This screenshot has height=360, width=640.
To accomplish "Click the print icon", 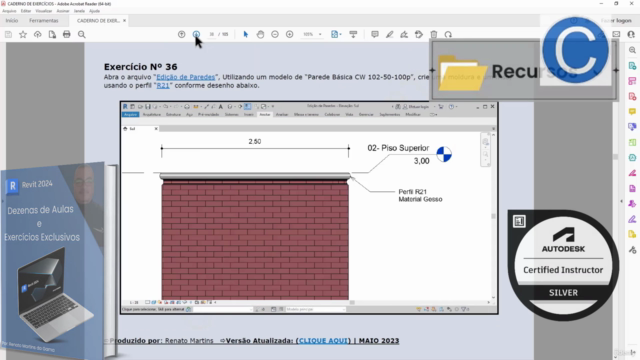I will tap(67, 34).
